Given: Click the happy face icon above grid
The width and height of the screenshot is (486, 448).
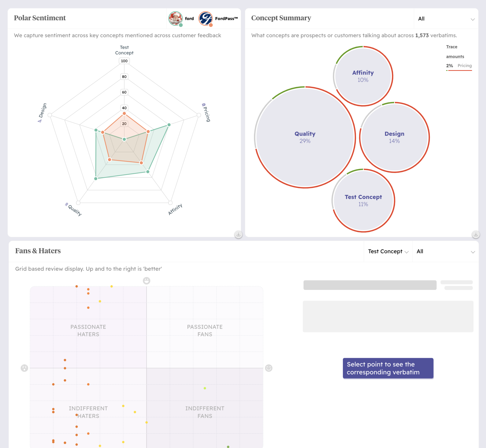Looking at the screenshot, I should point(146,281).
